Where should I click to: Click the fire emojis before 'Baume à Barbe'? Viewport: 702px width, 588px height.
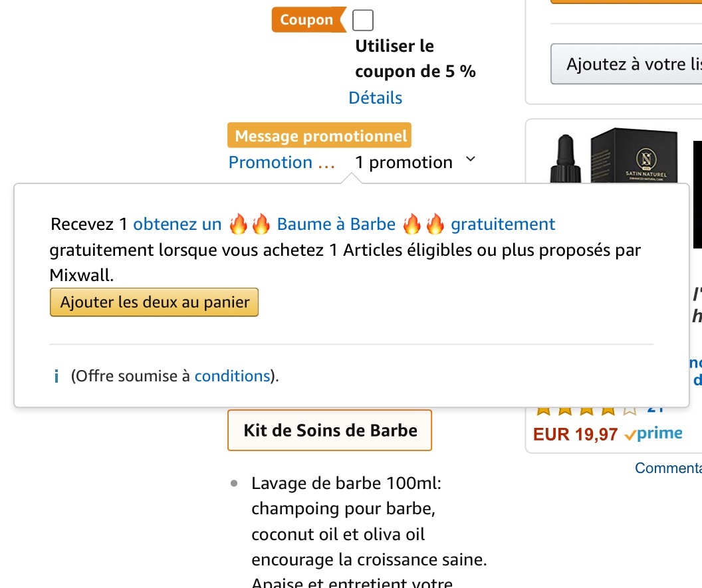pyautogui.click(x=249, y=225)
